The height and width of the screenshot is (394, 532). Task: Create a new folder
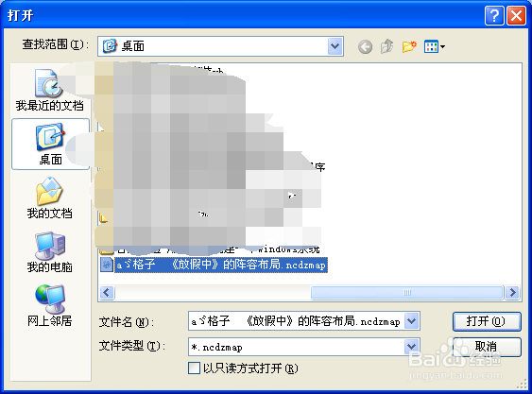click(x=409, y=46)
